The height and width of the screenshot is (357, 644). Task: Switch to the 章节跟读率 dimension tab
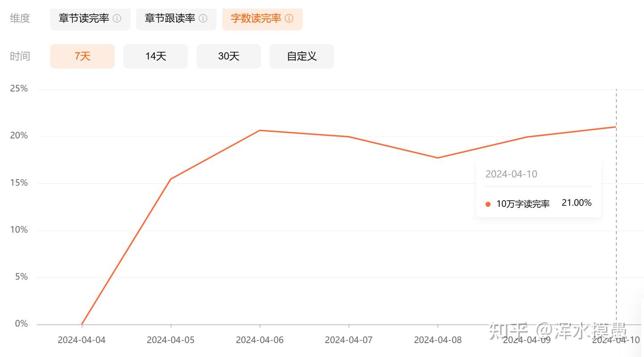tap(176, 18)
